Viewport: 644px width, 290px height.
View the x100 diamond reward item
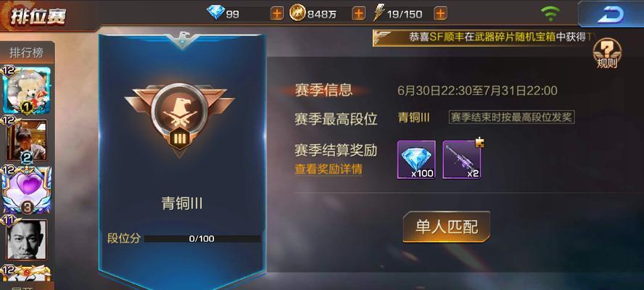click(x=416, y=159)
